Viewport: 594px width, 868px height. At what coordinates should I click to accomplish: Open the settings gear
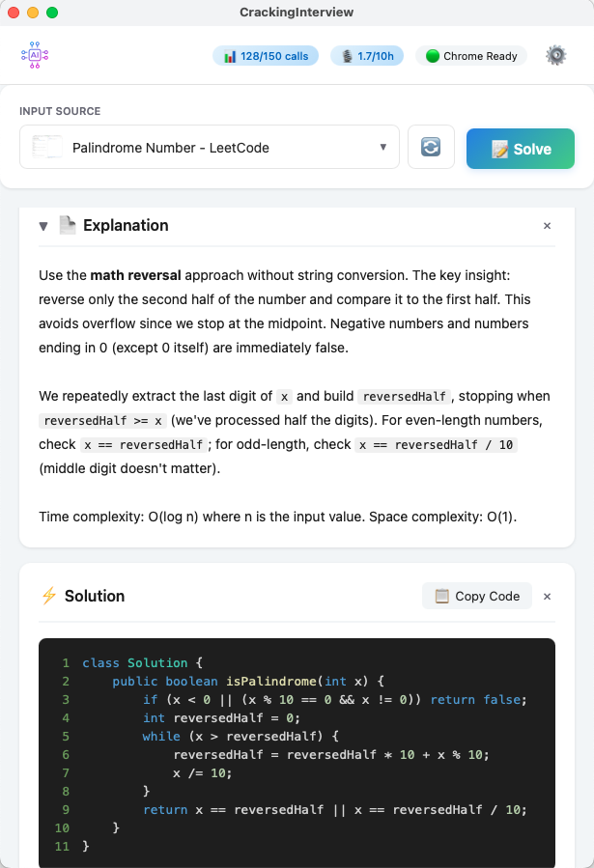[x=555, y=55]
